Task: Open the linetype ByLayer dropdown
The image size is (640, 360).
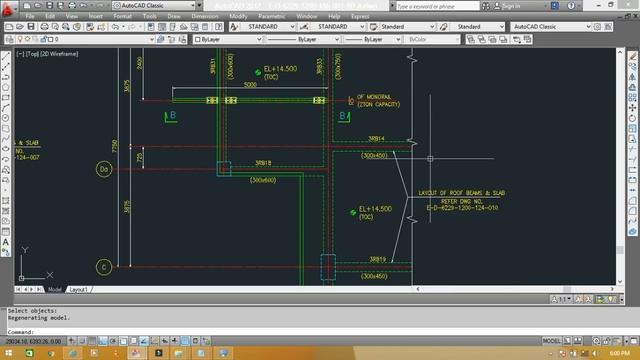Action: [303, 39]
